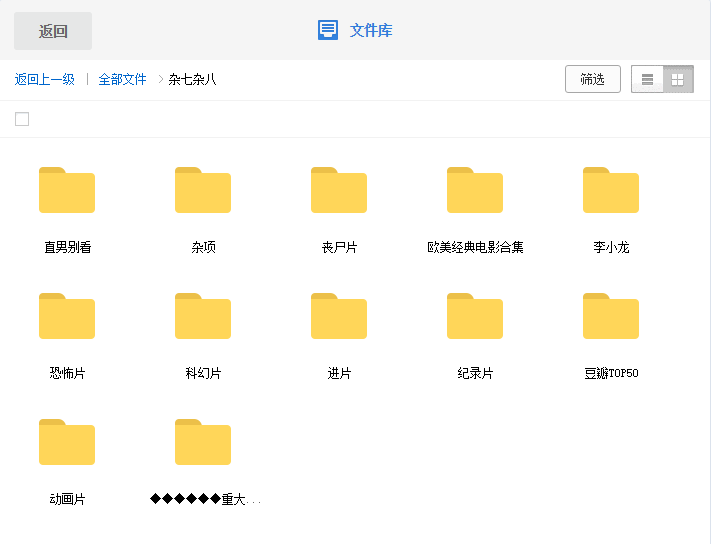This screenshot has width=711, height=544.
Task: Open the 李小龙 folder icon
Action: pos(611,191)
